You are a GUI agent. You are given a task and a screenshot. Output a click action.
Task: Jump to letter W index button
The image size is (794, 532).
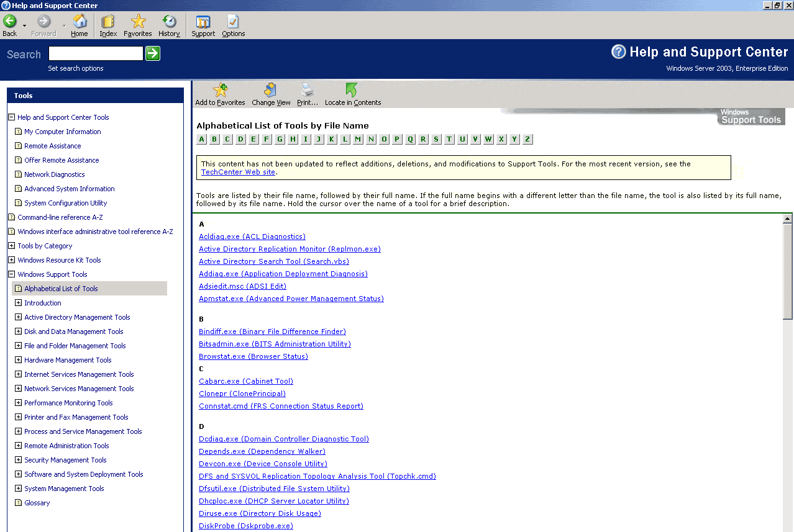coord(488,139)
